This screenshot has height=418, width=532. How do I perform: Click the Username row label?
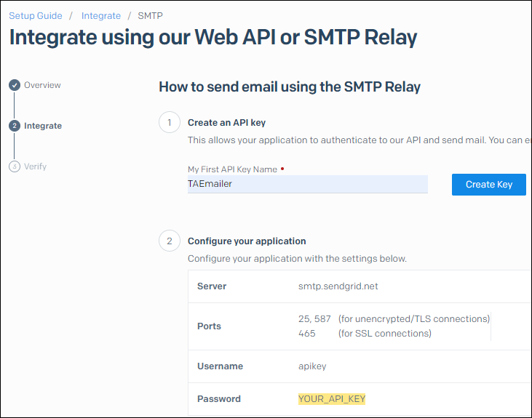click(x=221, y=366)
